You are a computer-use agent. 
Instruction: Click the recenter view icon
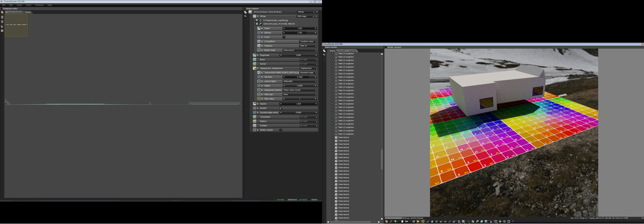(x=387, y=221)
